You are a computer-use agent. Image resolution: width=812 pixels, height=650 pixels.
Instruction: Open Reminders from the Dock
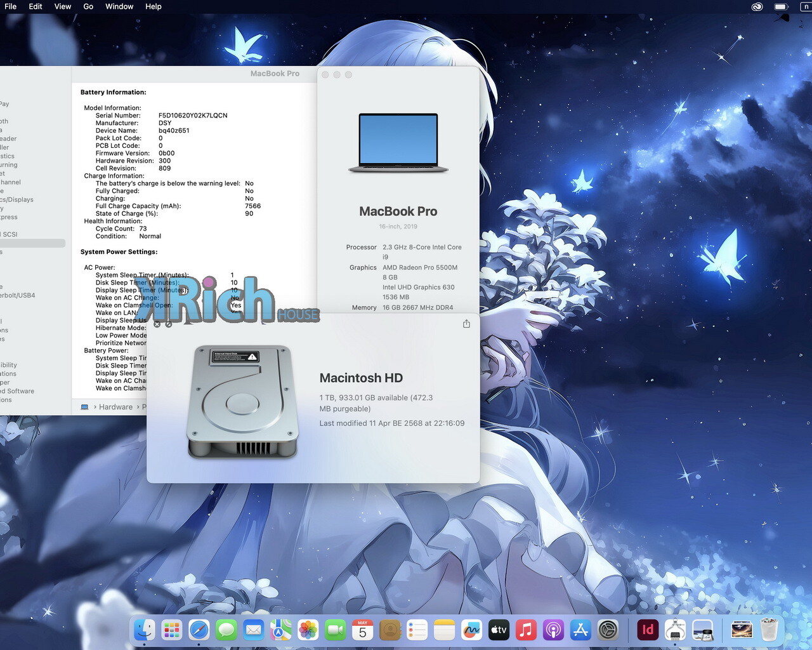coord(417,630)
